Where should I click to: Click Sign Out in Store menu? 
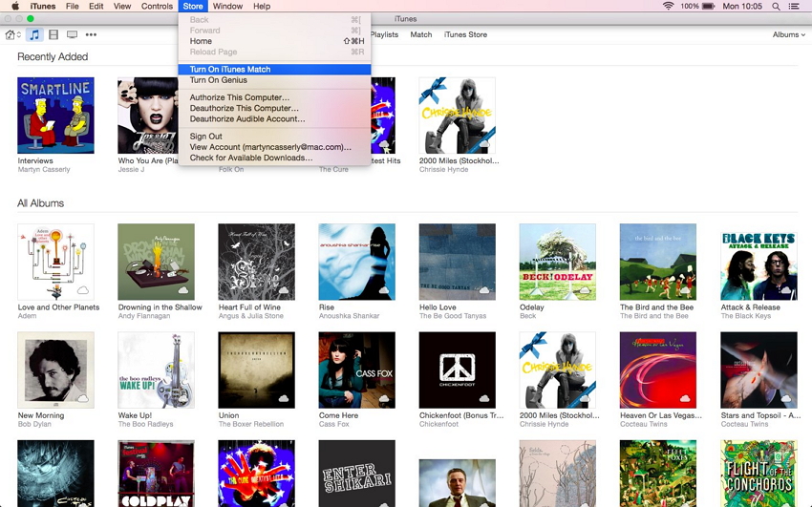205,137
